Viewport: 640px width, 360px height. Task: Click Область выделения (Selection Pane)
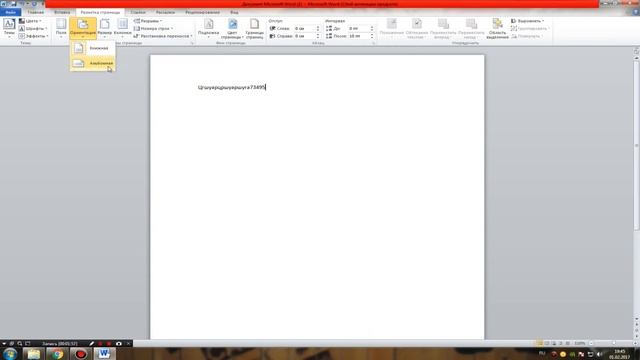498,29
